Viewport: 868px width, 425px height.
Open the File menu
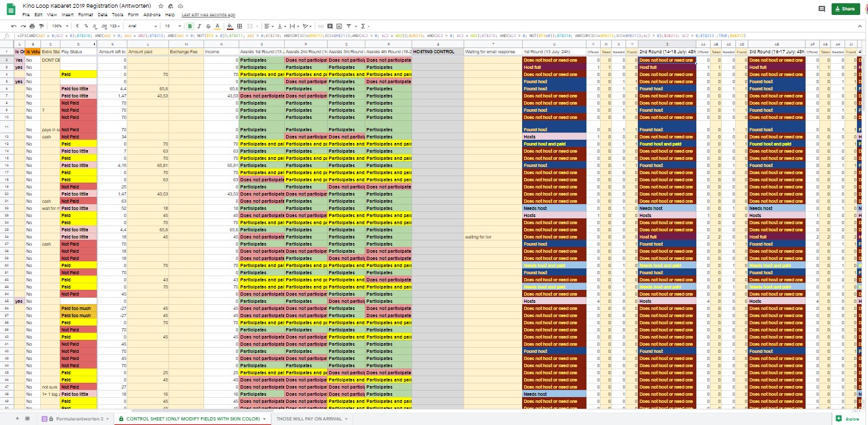(25, 14)
